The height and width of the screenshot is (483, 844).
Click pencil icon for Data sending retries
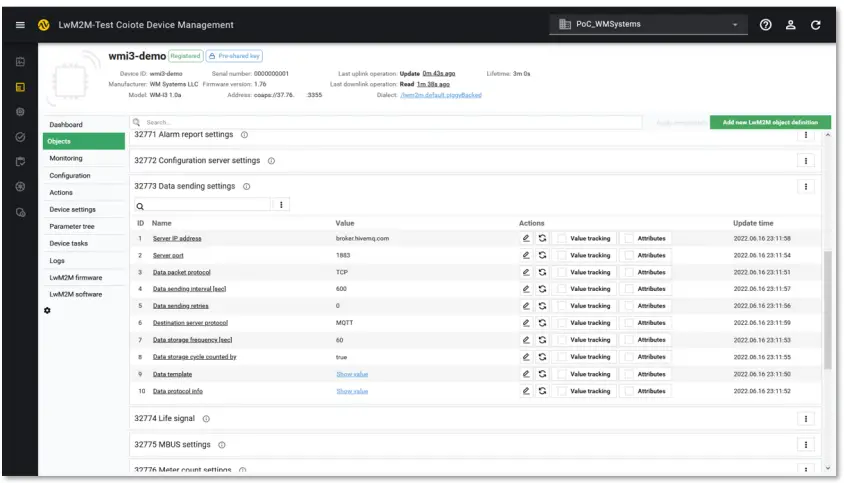click(x=526, y=306)
